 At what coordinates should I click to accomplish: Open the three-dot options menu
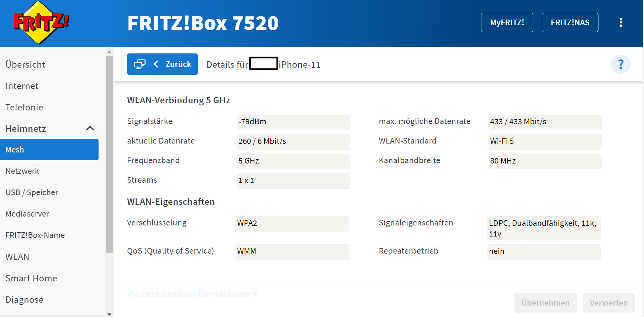[x=621, y=22]
